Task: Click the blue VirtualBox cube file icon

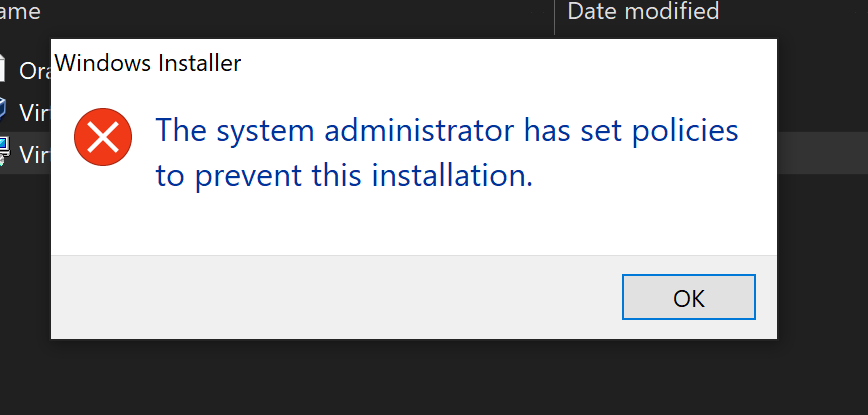Action: (4, 109)
